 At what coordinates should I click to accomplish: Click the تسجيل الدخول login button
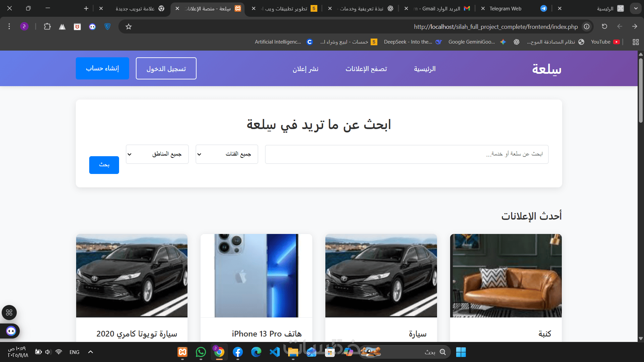click(166, 69)
